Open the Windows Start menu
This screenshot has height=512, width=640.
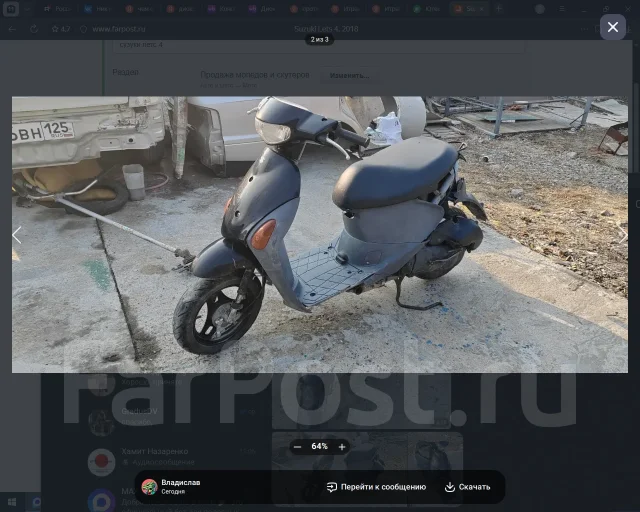point(11,502)
